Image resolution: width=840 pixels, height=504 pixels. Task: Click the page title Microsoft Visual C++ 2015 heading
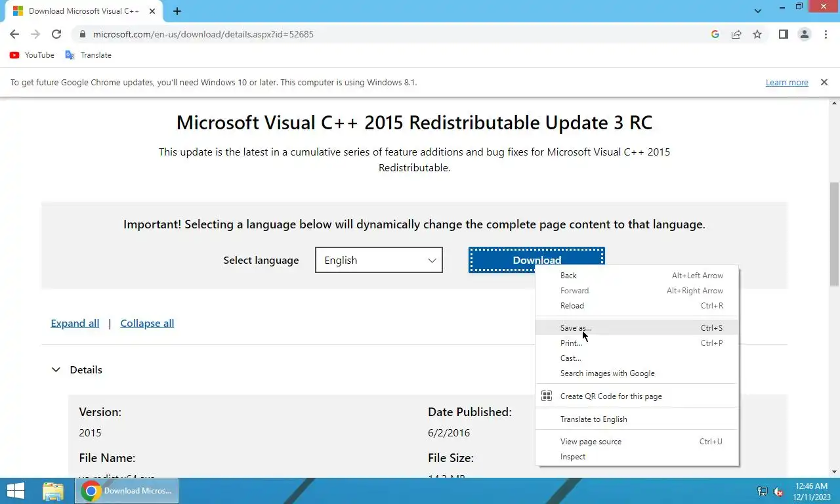click(414, 123)
